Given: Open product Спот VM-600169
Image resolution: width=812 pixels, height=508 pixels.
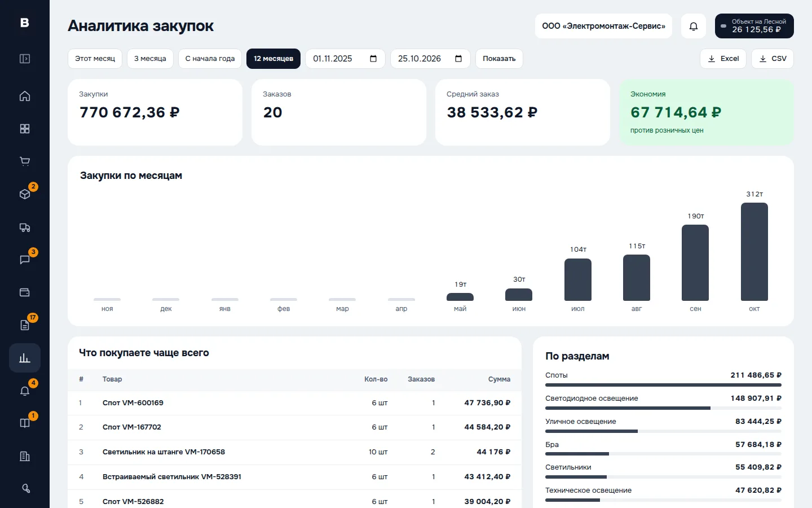Looking at the screenshot, I should click(x=133, y=403).
